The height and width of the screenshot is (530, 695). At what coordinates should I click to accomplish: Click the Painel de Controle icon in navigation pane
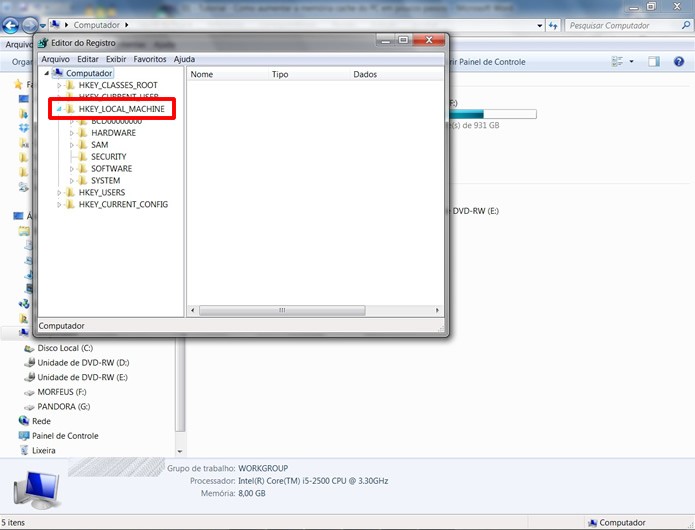point(24,436)
